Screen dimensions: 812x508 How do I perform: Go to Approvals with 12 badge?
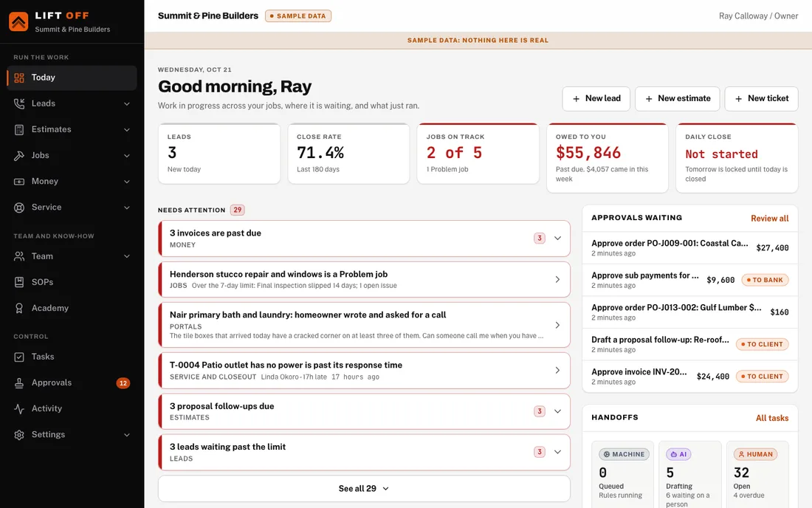[72, 382]
